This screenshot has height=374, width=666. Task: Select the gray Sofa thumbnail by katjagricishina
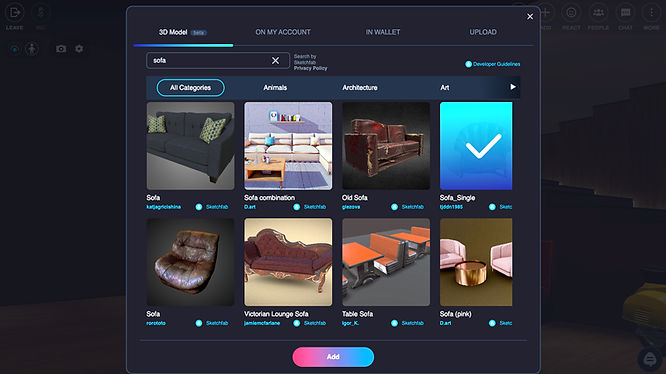point(190,146)
